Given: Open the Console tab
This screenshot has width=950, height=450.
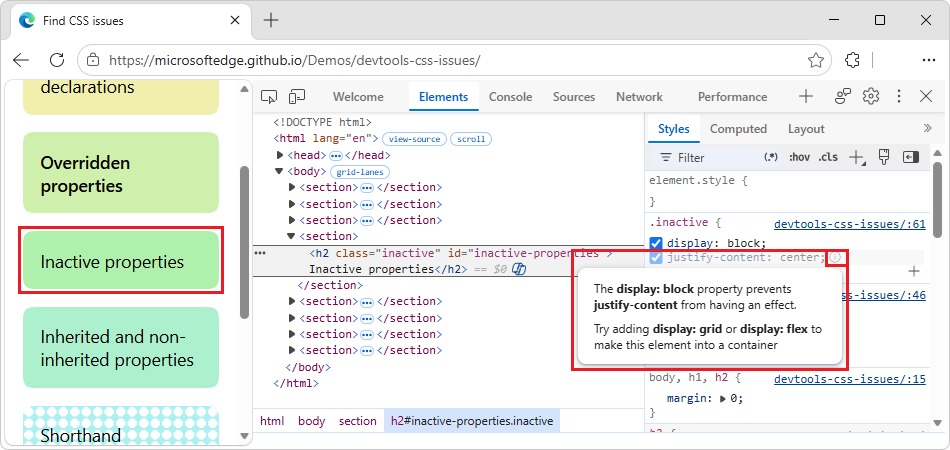Looking at the screenshot, I should coord(511,97).
